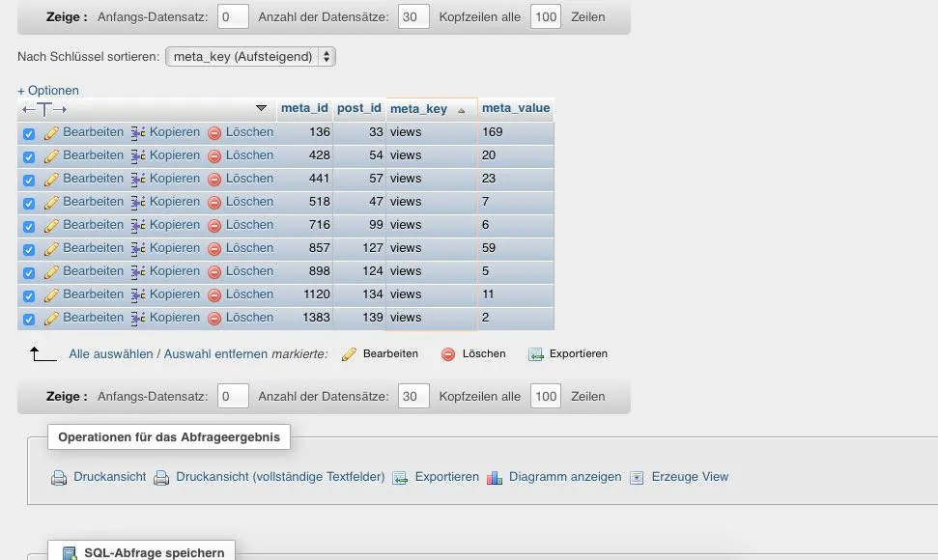Click Druckansicht (vollständige Textfelder) link
Image resolution: width=938 pixels, height=560 pixels.
tap(280, 477)
